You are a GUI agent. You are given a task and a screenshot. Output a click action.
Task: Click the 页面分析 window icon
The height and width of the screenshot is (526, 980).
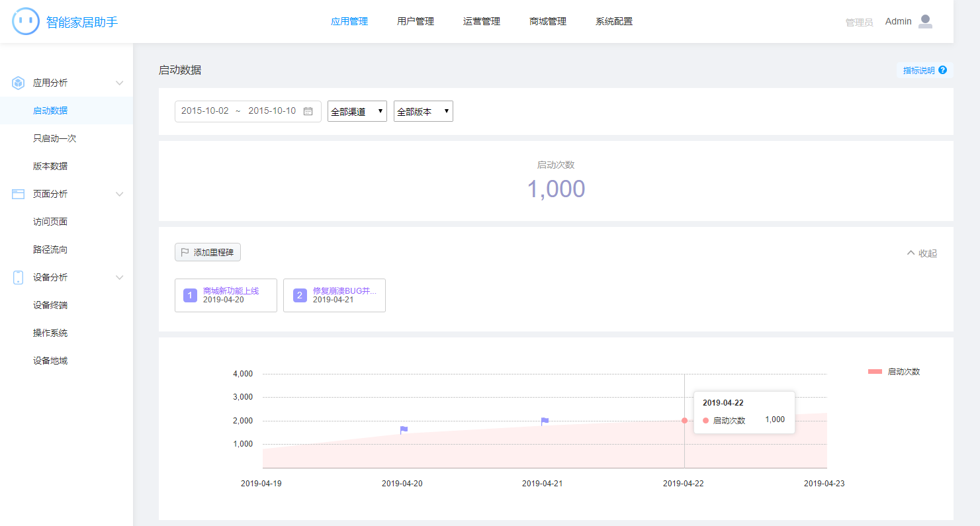(19, 194)
